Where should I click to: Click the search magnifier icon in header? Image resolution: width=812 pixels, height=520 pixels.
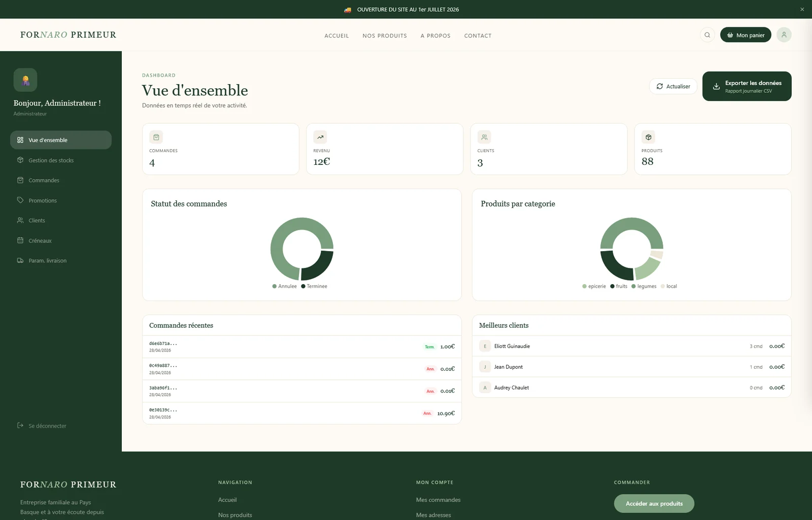coord(707,35)
